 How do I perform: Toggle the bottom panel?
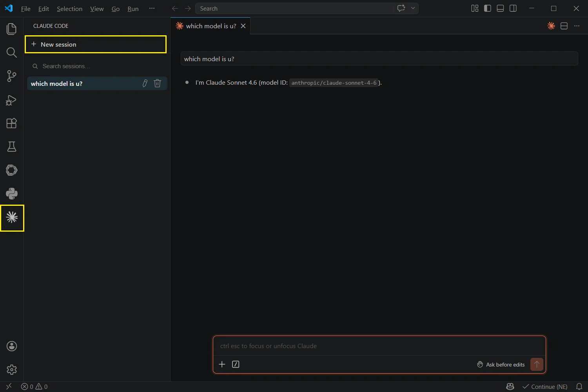pos(500,8)
